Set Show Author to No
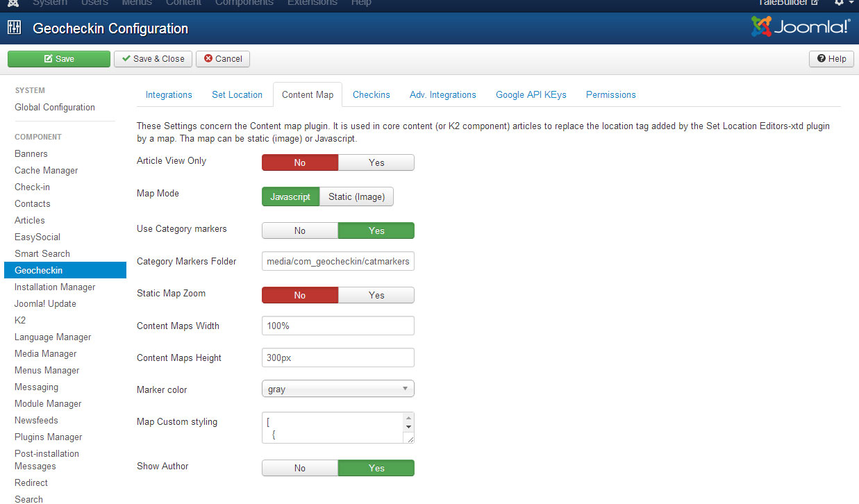Image resolution: width=859 pixels, height=504 pixels. 300,468
